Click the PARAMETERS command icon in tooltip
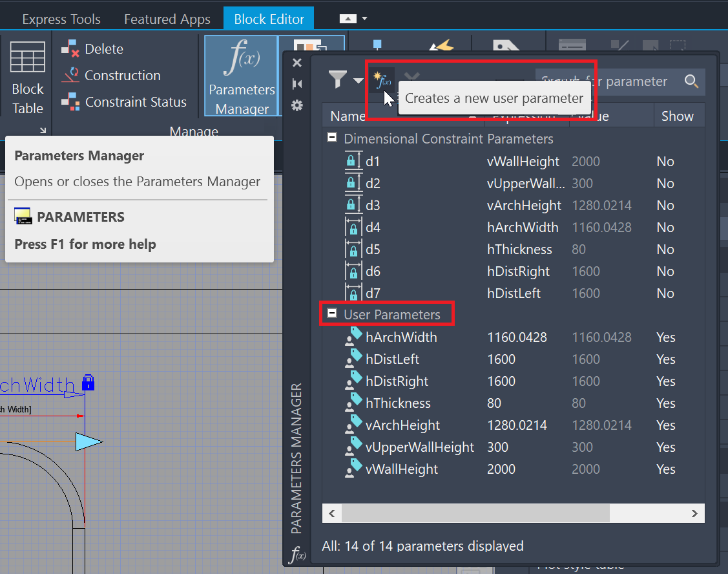The height and width of the screenshot is (574, 728). pyautogui.click(x=23, y=216)
